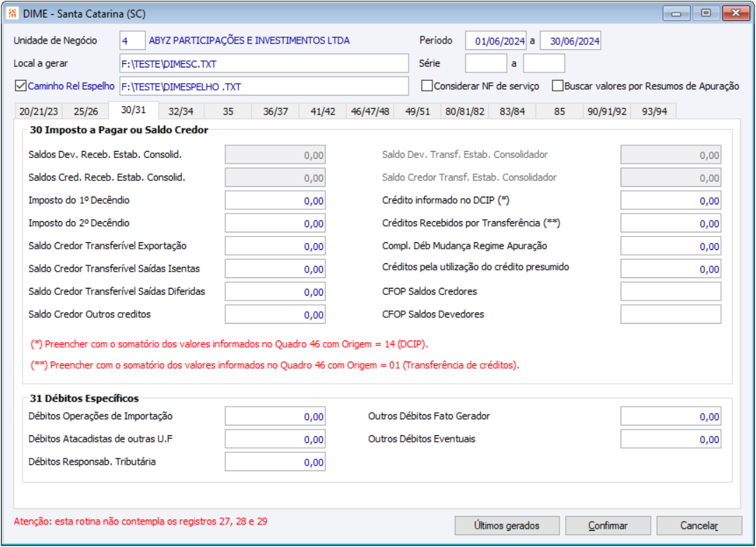
Task: Click the Período start date field
Action: point(496,41)
